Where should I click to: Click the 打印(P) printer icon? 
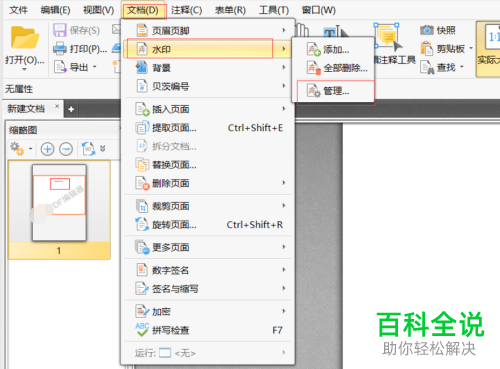pos(60,49)
